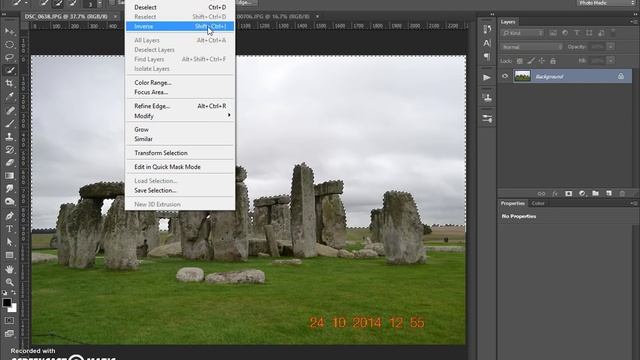The height and width of the screenshot is (360, 640).
Task: Select the Eyedropper tool
Action: pyautogui.click(x=9, y=97)
